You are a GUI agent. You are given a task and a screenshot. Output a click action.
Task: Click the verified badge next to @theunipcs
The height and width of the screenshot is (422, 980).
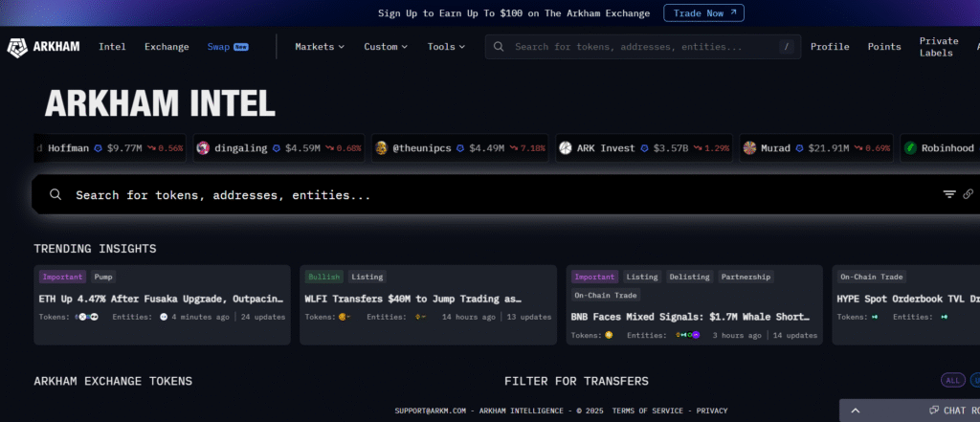460,148
